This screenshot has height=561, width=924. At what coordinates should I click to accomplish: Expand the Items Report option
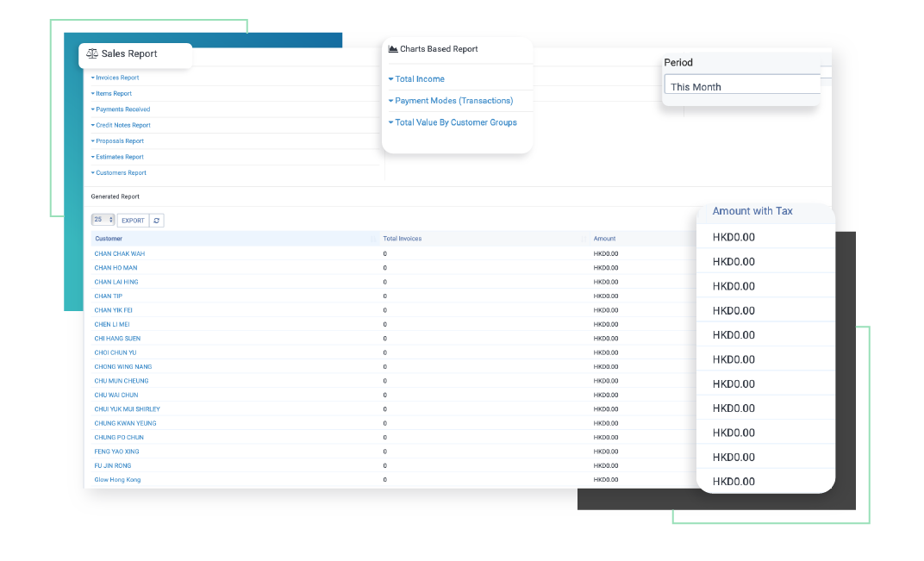[x=113, y=94]
